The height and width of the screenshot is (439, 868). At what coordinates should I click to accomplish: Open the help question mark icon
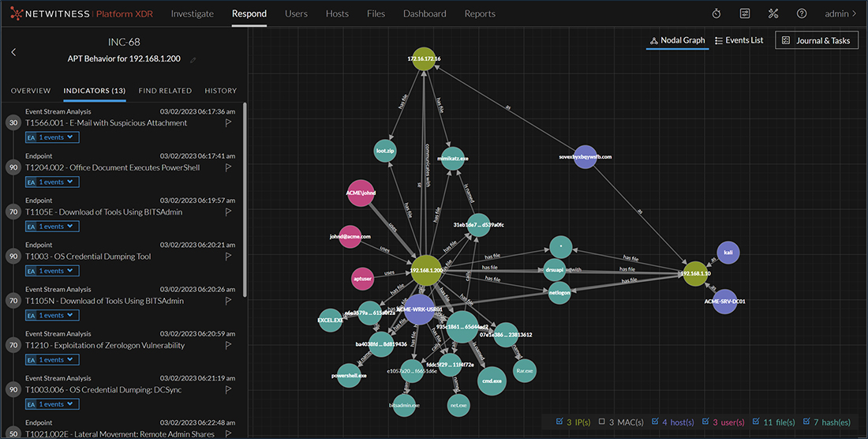click(802, 14)
